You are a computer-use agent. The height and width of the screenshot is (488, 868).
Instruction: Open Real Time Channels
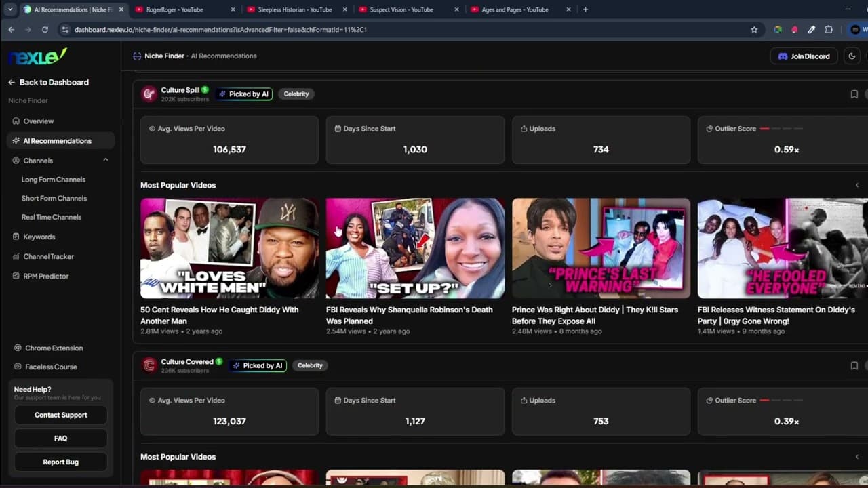tap(52, 218)
